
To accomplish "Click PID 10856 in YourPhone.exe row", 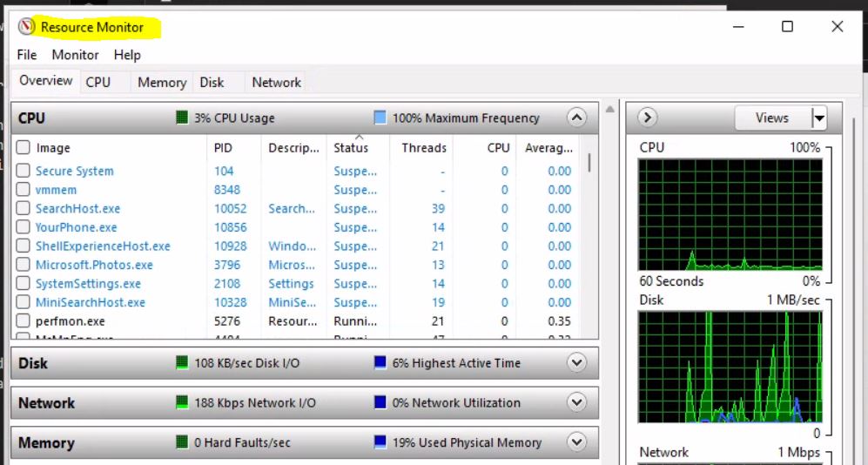I will (231, 227).
